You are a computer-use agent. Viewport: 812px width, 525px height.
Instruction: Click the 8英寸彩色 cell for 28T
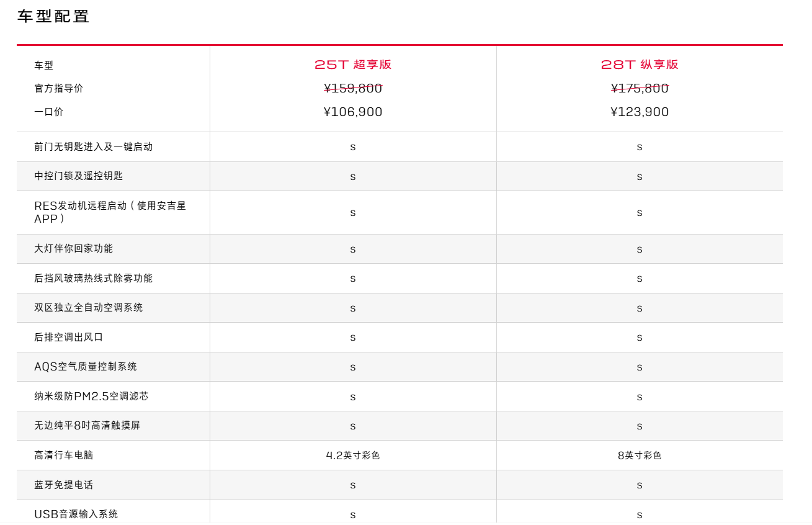coord(640,455)
